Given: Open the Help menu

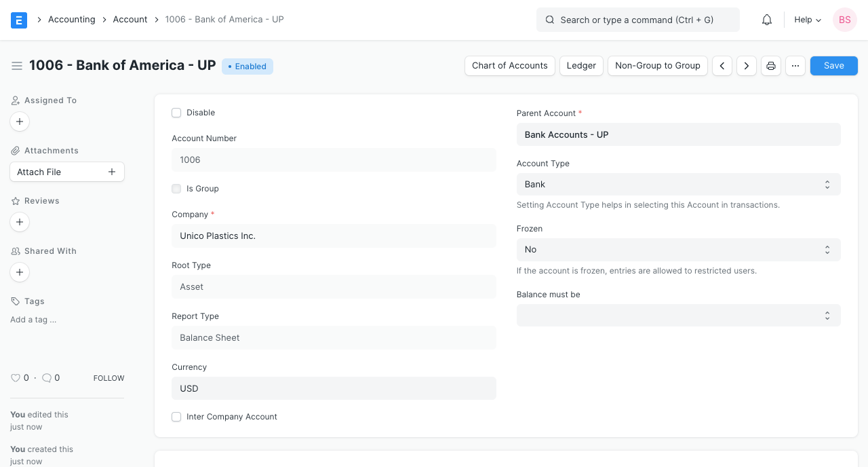Looking at the screenshot, I should pos(807,20).
